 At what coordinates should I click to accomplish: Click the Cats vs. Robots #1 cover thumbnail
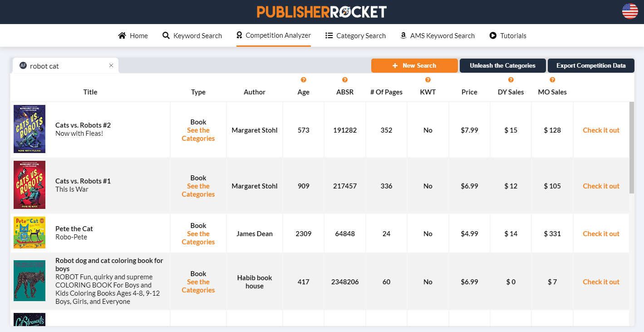[29, 185]
